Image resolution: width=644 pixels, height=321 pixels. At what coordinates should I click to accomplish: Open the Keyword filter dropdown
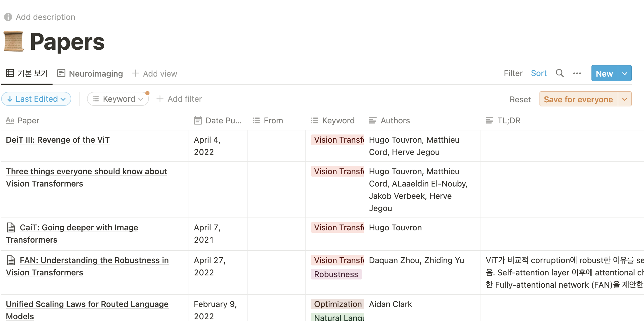point(118,99)
